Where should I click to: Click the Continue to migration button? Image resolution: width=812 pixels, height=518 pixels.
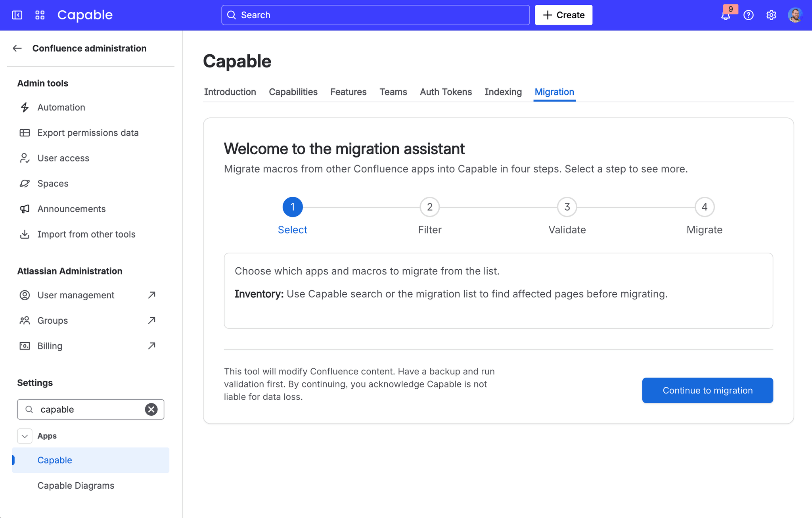tap(707, 390)
